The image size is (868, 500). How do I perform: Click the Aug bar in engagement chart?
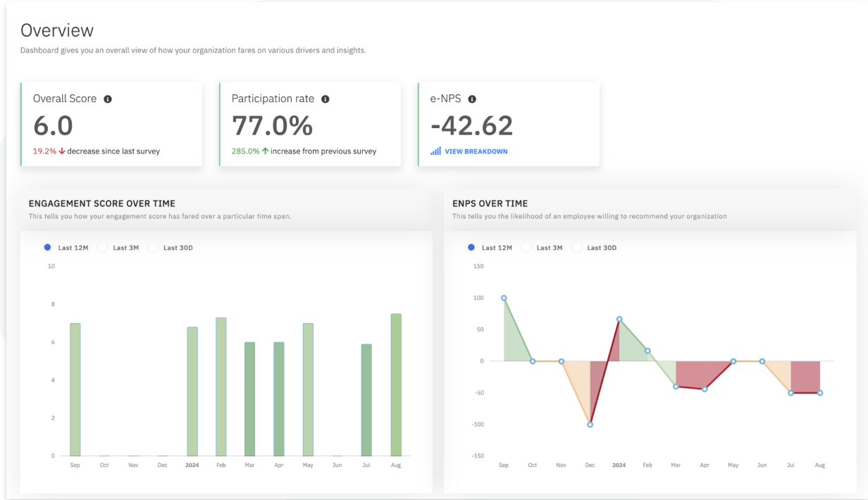pos(396,385)
